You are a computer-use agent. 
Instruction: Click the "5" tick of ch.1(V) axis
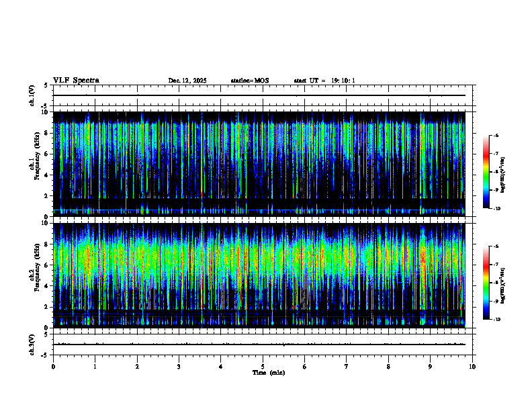click(46, 85)
